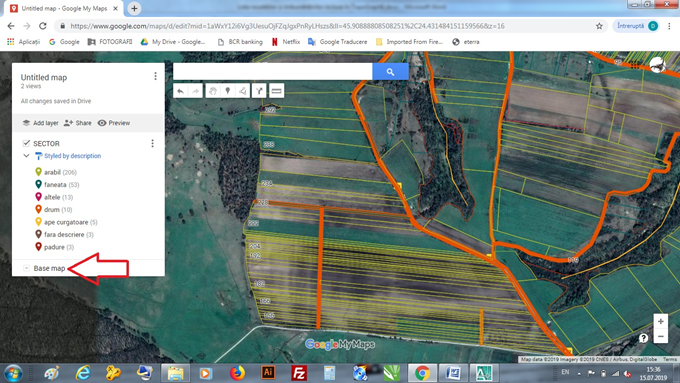Viewport: 680px width, 383px height.
Task: Open Google Traducere bookmark
Action: pos(337,42)
